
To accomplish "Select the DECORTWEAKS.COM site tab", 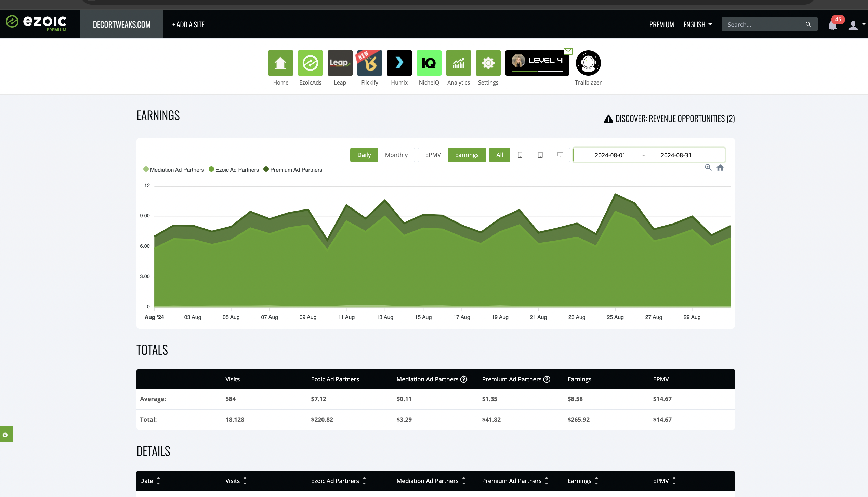I will 121,24.
